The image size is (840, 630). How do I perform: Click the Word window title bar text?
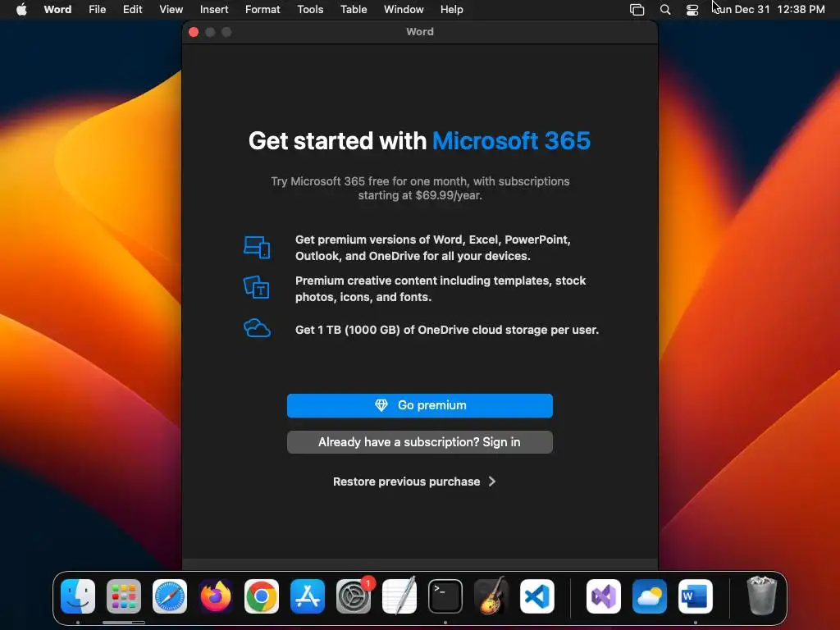click(x=420, y=32)
